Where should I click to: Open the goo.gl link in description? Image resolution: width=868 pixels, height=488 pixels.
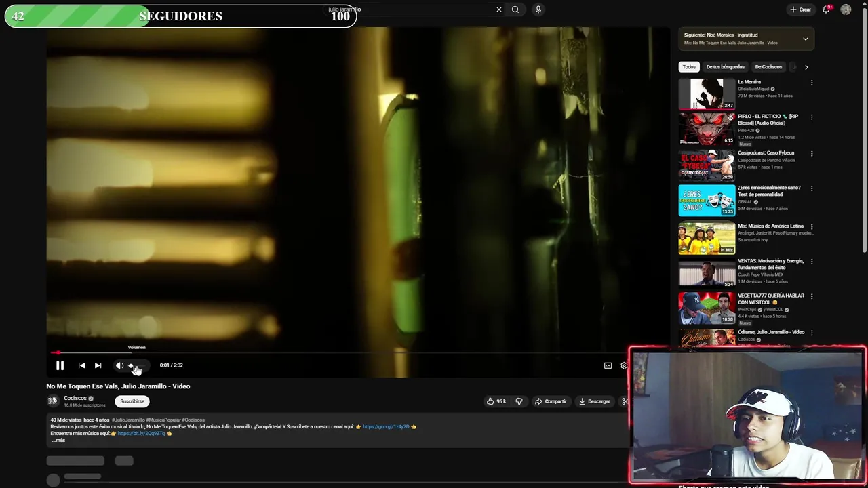click(x=386, y=426)
